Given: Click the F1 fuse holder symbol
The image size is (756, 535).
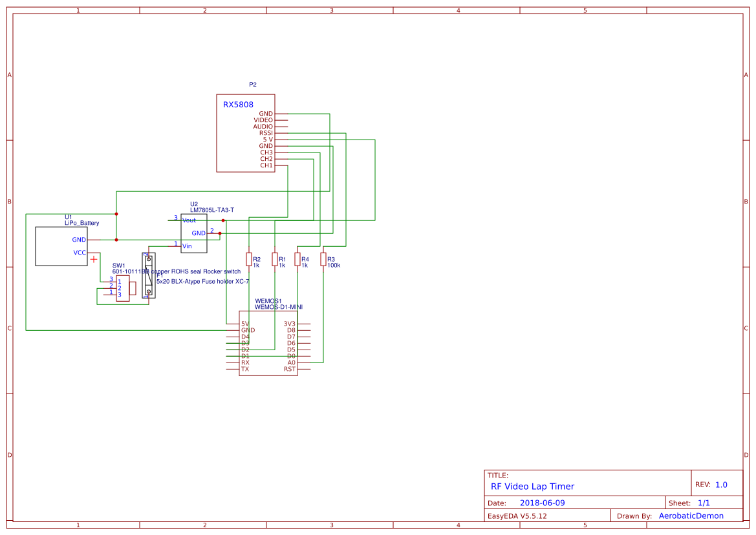Looking at the screenshot, I should (x=147, y=275).
